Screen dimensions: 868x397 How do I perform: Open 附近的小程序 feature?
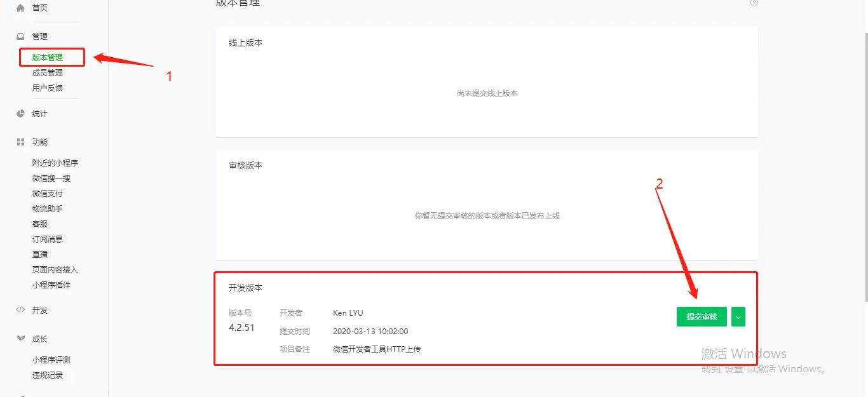click(x=55, y=163)
